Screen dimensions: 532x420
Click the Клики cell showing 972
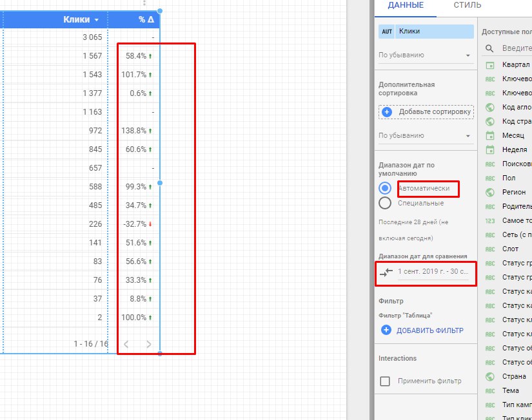click(95, 131)
